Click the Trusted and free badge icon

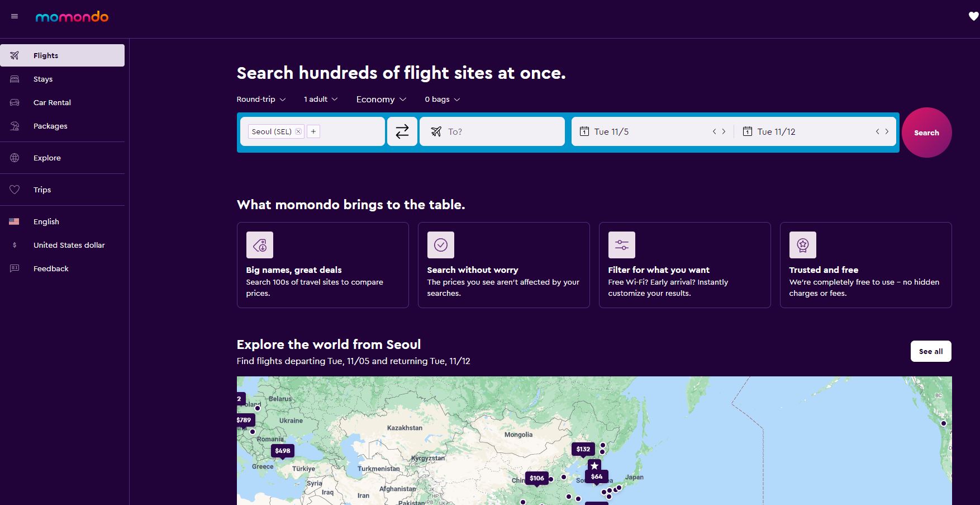coord(803,245)
